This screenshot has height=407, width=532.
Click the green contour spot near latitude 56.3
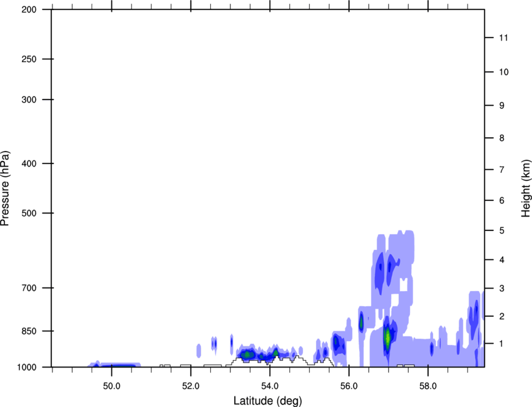(x=361, y=321)
